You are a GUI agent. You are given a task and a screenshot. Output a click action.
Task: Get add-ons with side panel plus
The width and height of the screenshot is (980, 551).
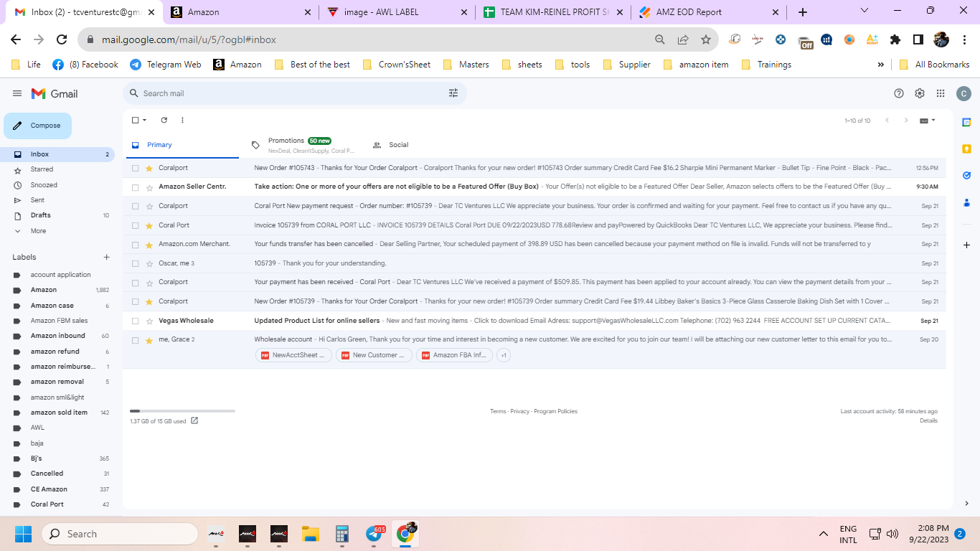tap(966, 245)
